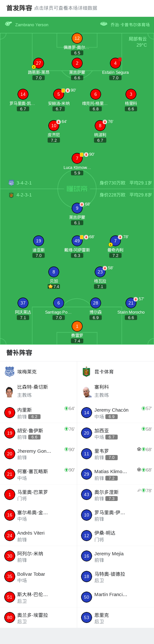154x644 pixels.
Task: Click substitute 内里斯 number 9
Action: [x=10, y=413]
